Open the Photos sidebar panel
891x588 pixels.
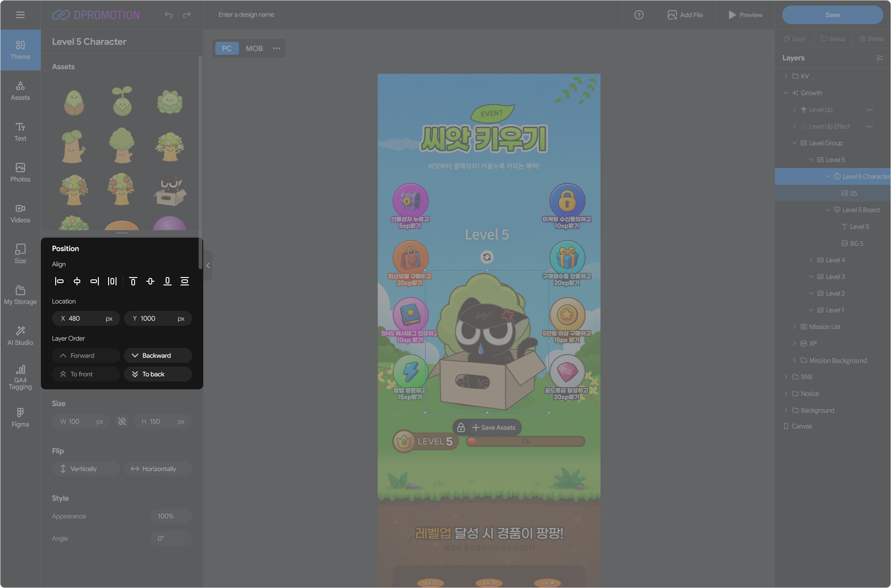point(20,173)
